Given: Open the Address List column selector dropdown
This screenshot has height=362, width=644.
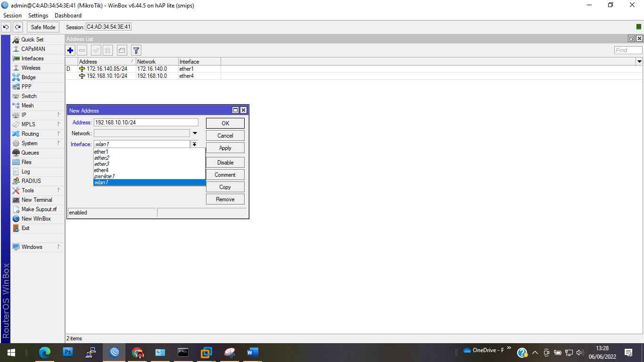Looking at the screenshot, I should point(639,62).
